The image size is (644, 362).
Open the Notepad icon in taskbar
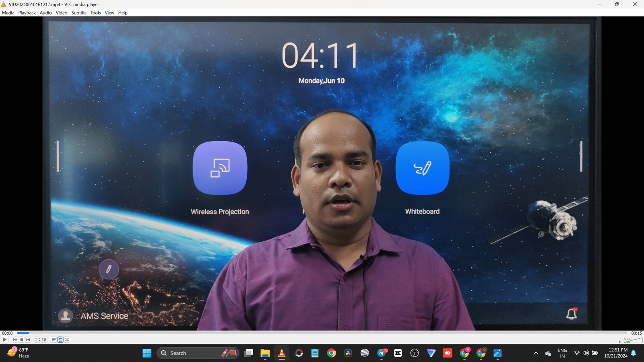[x=315, y=353]
